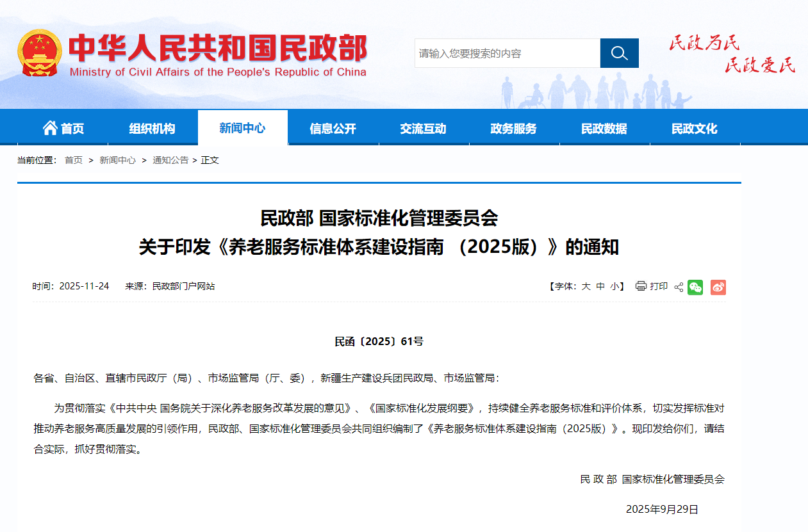Share article via WeChat icon
The image size is (808, 532).
pos(695,287)
